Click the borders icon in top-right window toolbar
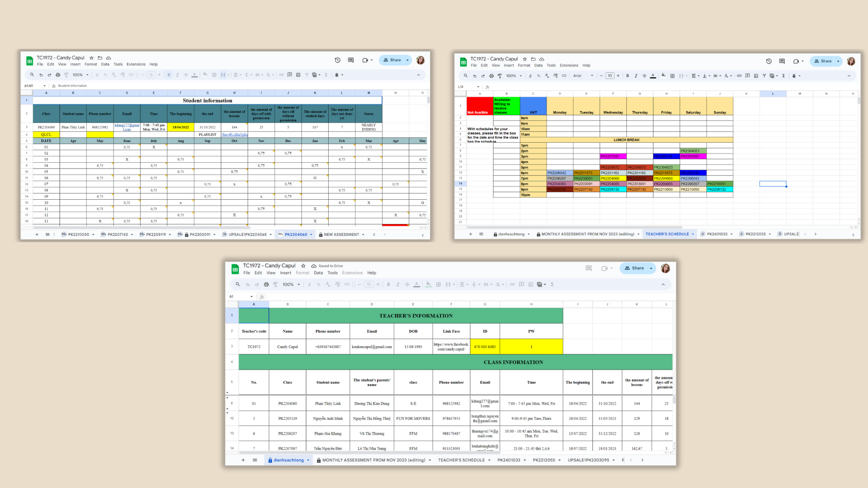 point(672,76)
